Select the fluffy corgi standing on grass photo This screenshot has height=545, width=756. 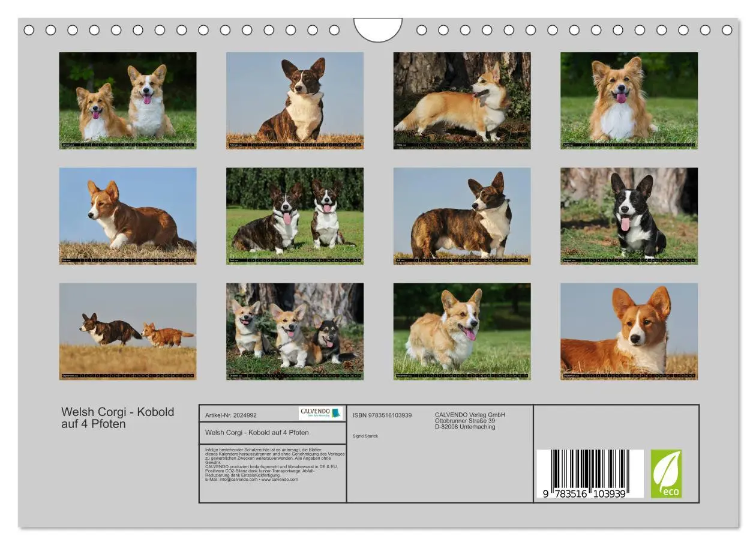(462, 331)
